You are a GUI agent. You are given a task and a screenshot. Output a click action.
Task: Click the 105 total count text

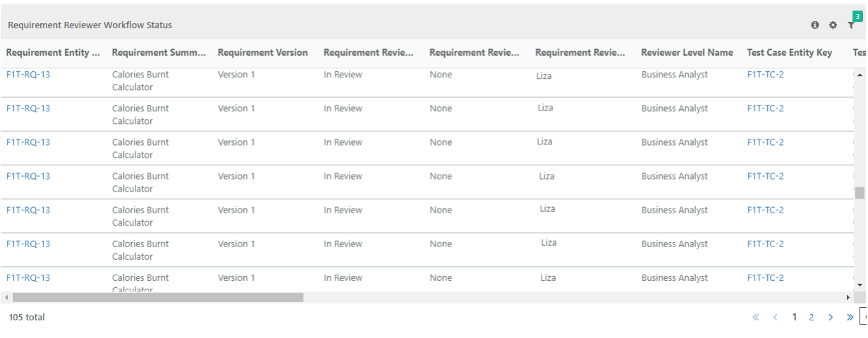(27, 318)
